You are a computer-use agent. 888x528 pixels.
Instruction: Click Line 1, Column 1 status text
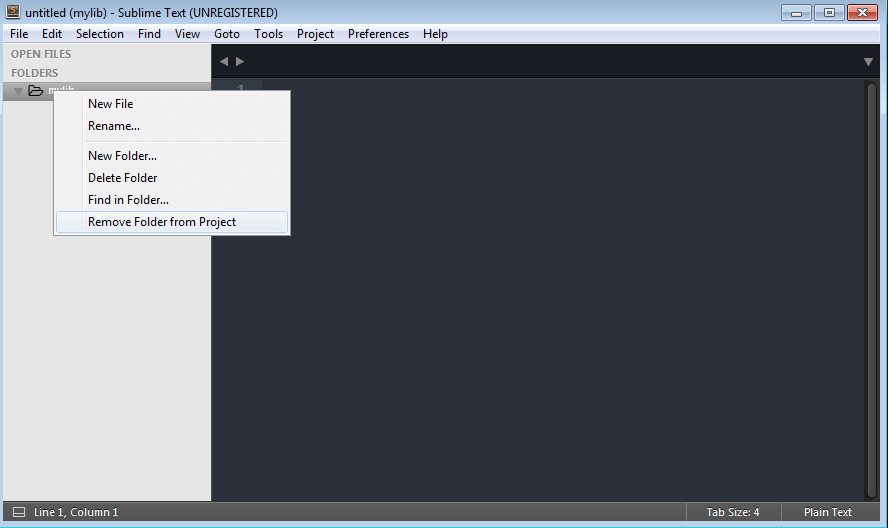click(76, 512)
